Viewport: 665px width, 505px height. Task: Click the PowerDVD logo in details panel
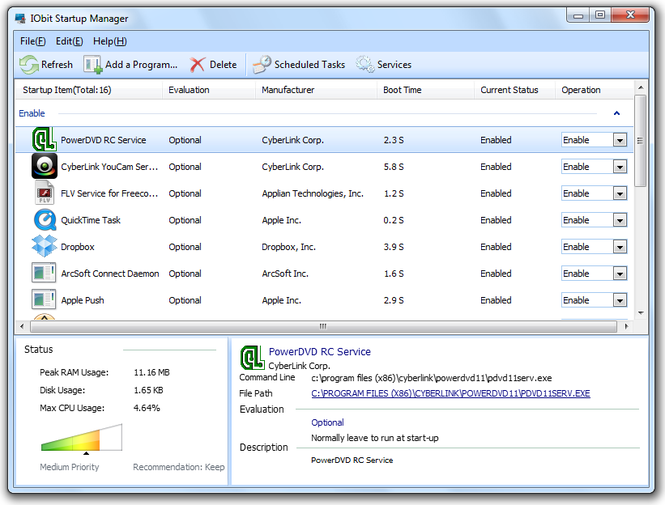click(x=253, y=358)
